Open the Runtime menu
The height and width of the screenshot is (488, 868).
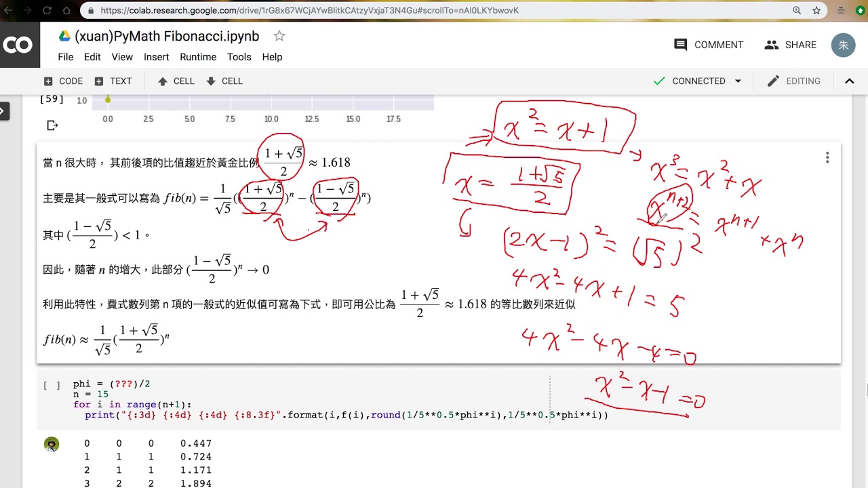pos(198,57)
